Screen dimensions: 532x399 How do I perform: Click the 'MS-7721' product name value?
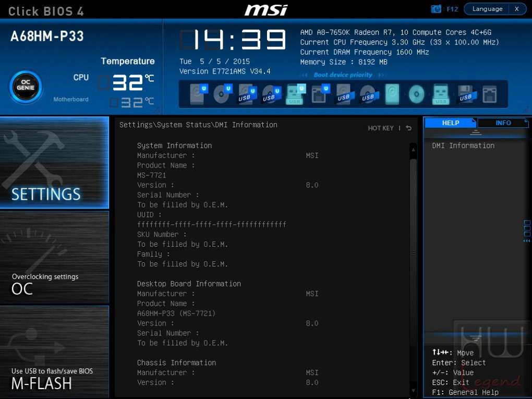pos(152,175)
